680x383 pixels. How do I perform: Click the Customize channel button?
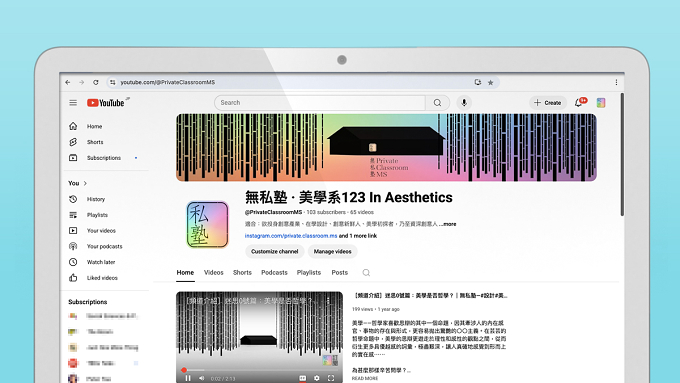275,252
